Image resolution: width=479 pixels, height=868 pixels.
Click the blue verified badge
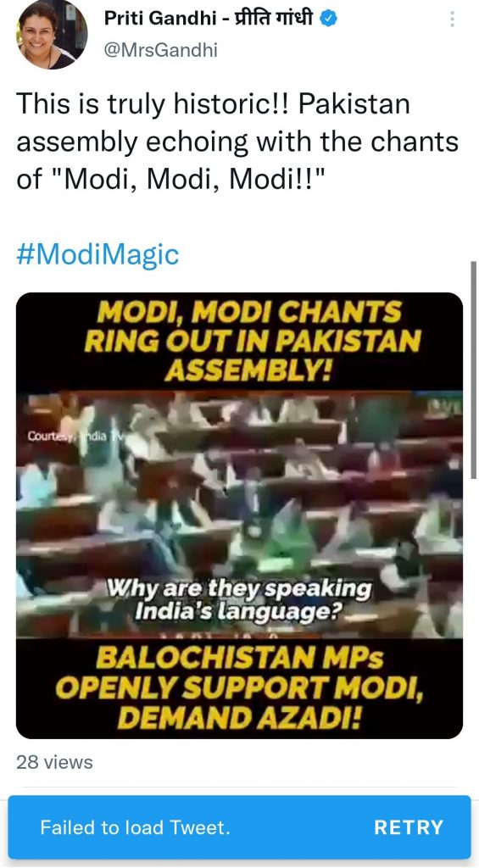[x=330, y=19]
